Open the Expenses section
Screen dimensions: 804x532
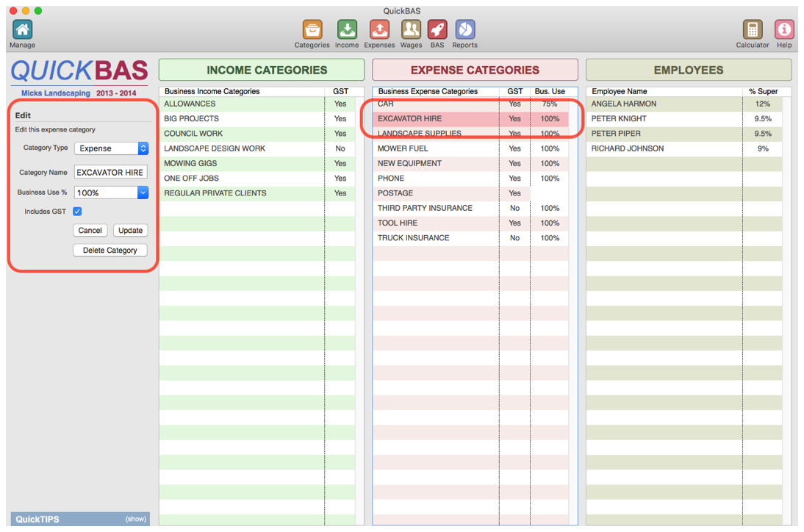point(379,29)
